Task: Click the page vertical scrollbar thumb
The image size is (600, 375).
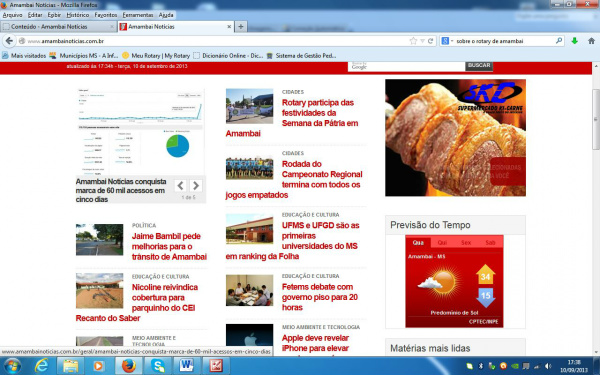Action: [x=596, y=119]
